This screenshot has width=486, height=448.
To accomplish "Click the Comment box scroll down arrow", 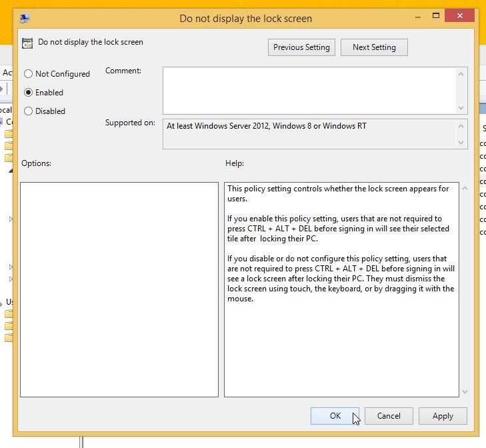I will tap(461, 107).
